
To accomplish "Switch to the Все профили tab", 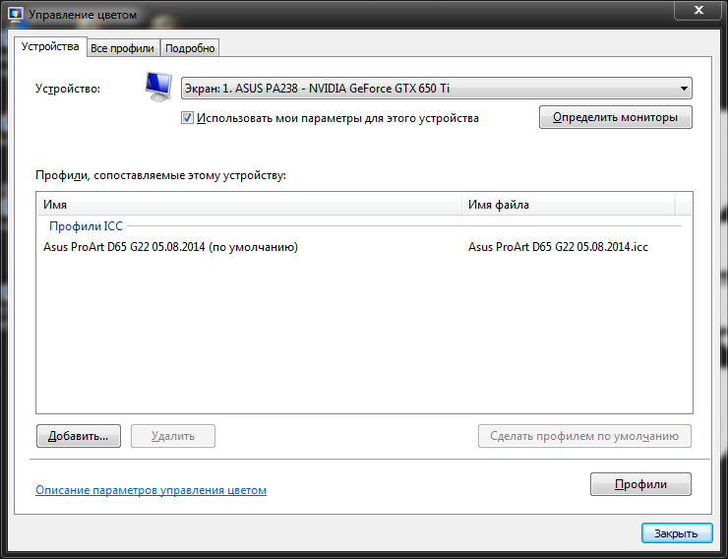I will [x=123, y=48].
